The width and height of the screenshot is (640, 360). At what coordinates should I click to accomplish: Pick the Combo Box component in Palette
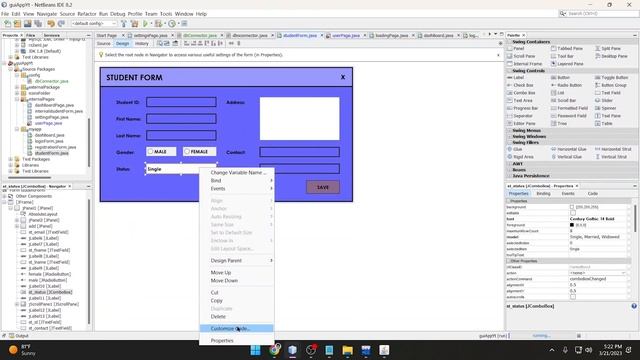pyautogui.click(x=521, y=93)
